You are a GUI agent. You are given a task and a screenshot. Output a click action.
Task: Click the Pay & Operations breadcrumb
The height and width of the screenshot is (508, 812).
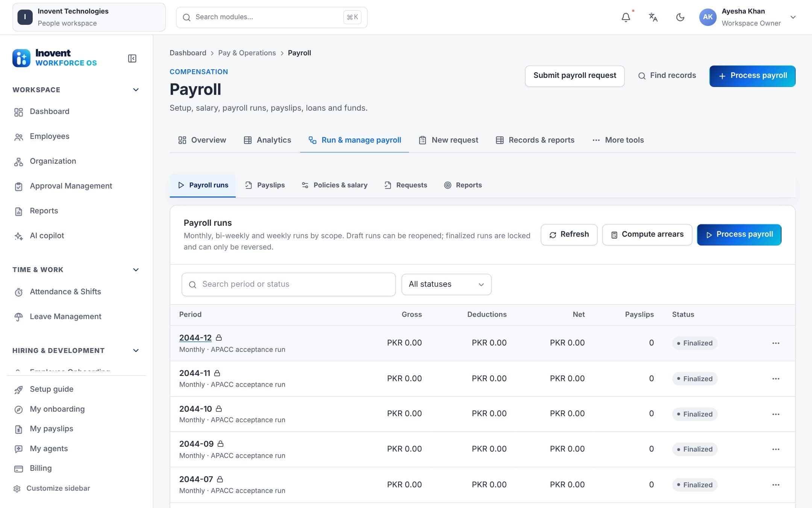[x=247, y=53]
